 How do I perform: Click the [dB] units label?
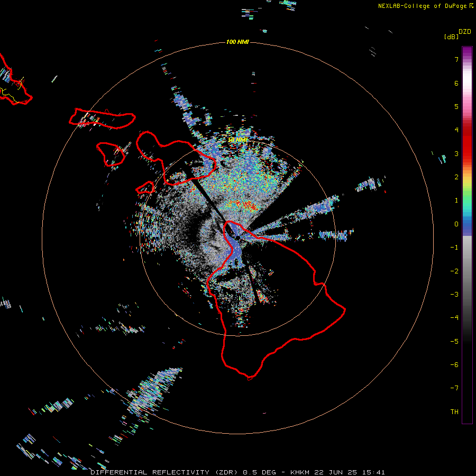click(x=452, y=36)
